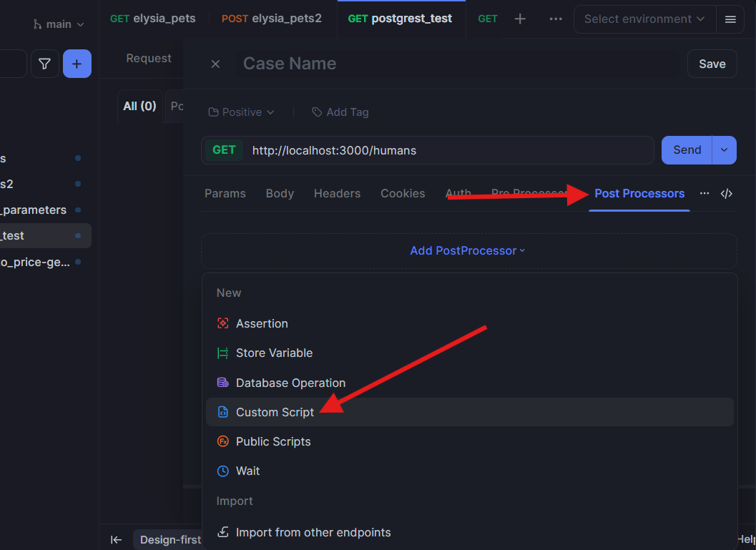Expand the Send button dropdown arrow
Viewport: 756px width, 550px height.
point(724,149)
